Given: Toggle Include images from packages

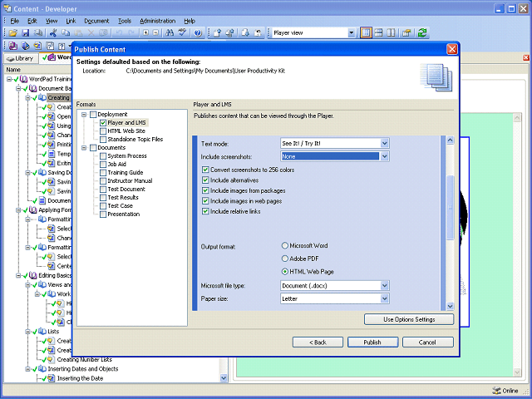Looking at the screenshot, I should click(x=205, y=190).
